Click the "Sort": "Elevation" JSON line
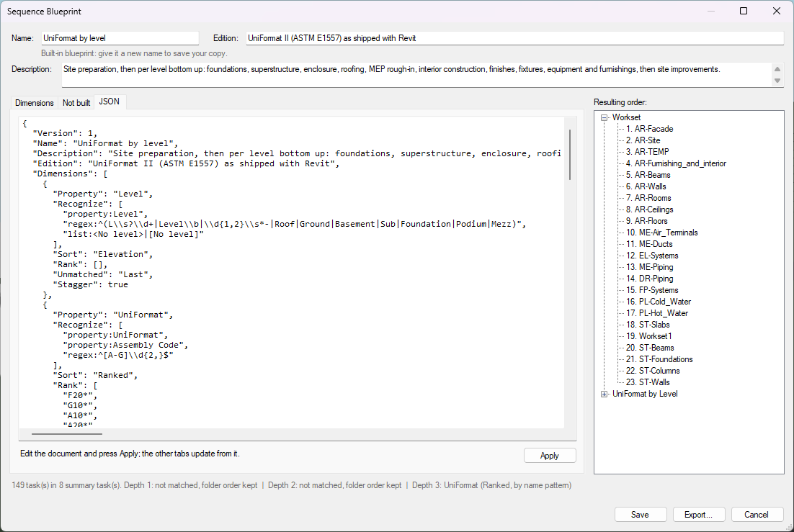Viewport: 794px width, 532px height. pos(103,254)
